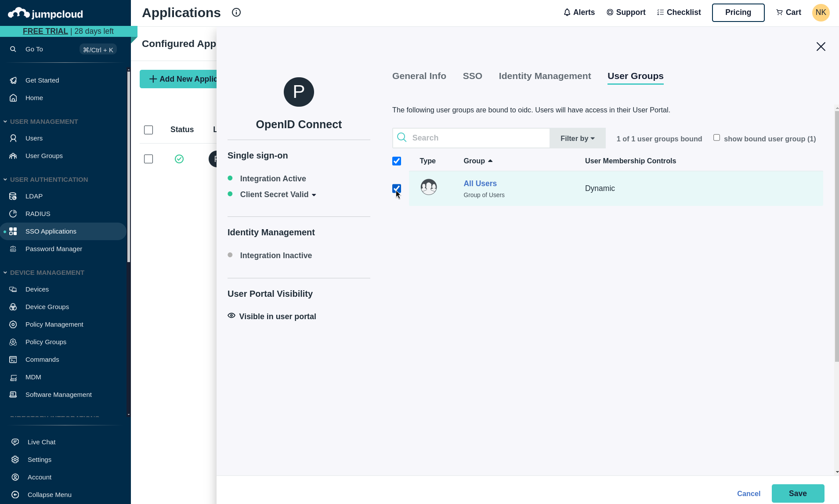
Task: Uncheck the All Users group row
Action: (x=396, y=188)
